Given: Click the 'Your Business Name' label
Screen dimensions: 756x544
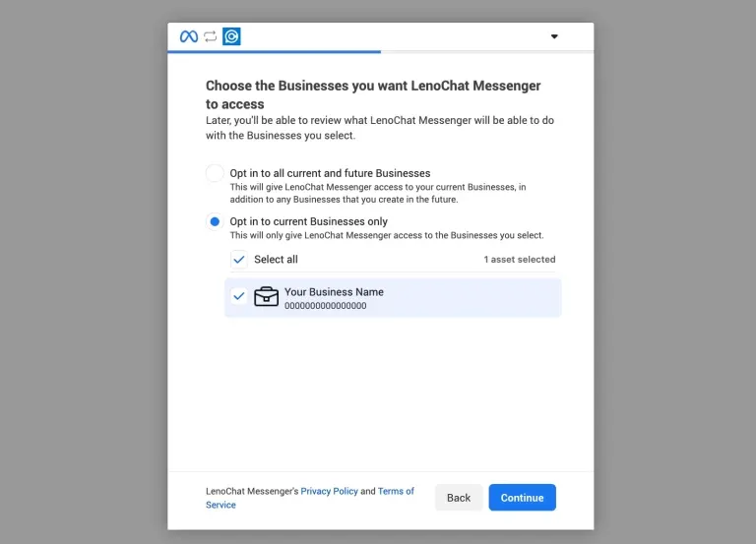Looking at the screenshot, I should 334,292.
